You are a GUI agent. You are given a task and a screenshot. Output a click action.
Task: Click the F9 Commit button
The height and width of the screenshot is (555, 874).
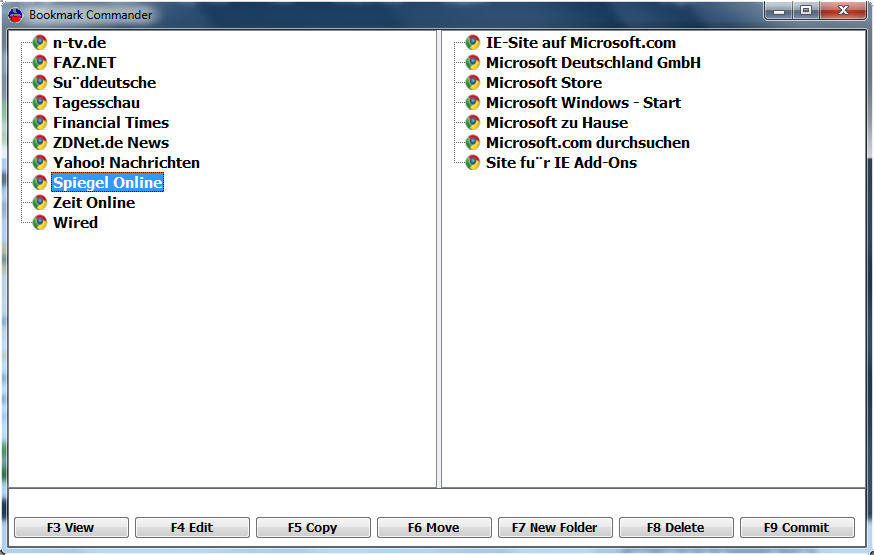[x=797, y=528]
